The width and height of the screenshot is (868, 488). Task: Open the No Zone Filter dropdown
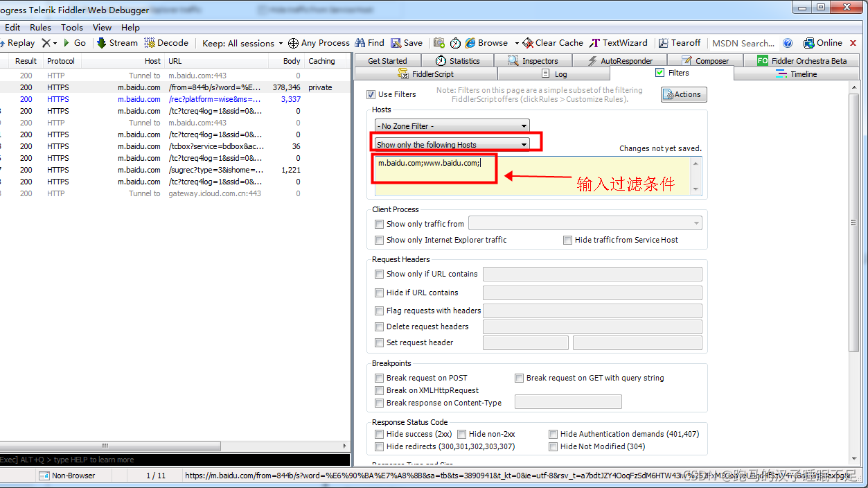[452, 126]
